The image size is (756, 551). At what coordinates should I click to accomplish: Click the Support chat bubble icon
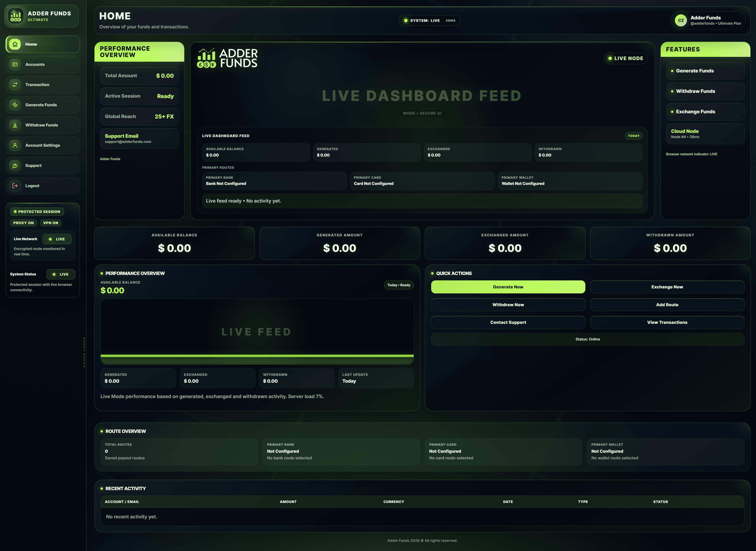click(15, 166)
